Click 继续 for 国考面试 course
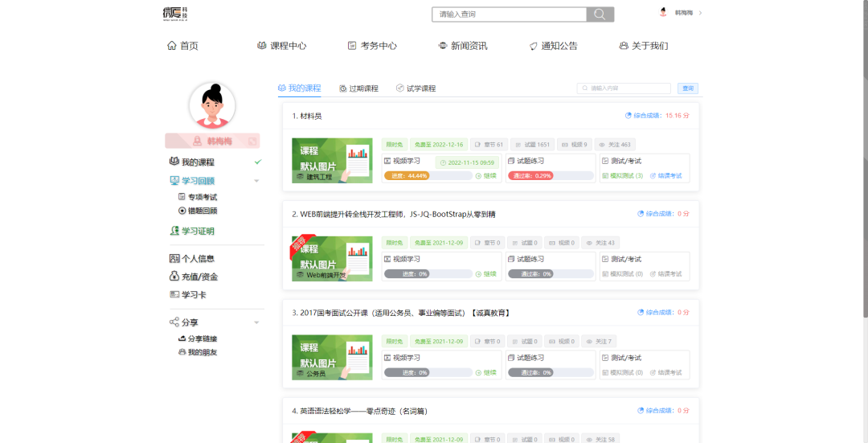The width and height of the screenshot is (868, 443). pyautogui.click(x=486, y=373)
